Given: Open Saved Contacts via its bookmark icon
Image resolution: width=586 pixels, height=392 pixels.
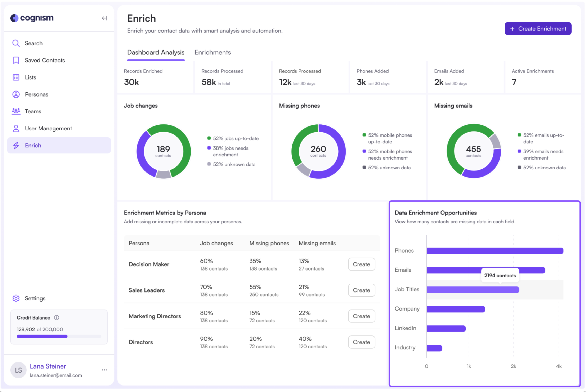Looking at the screenshot, I should [16, 60].
